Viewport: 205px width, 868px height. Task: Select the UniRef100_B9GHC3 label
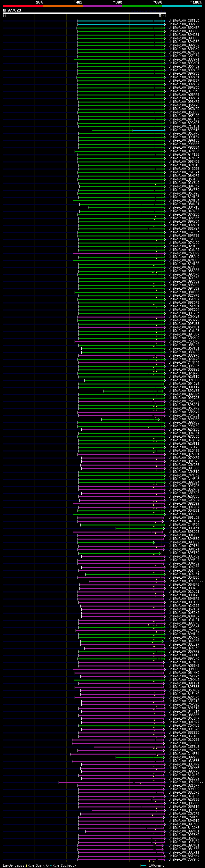coord(184,123)
